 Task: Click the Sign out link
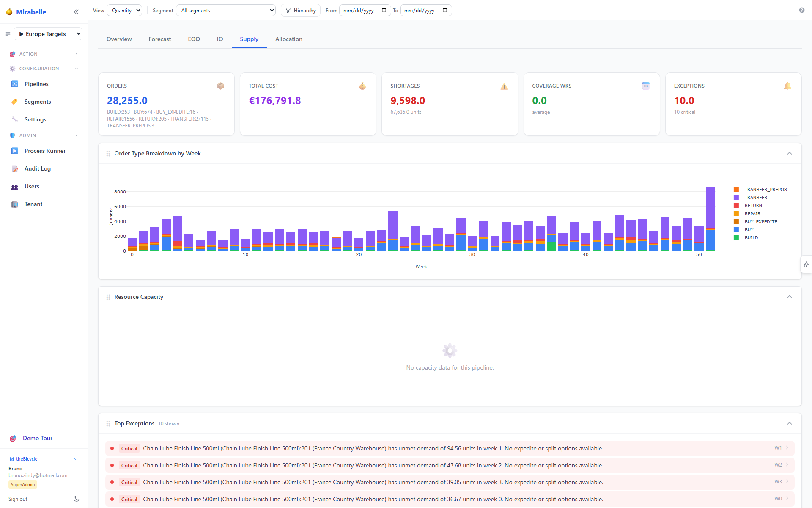pyautogui.click(x=18, y=499)
